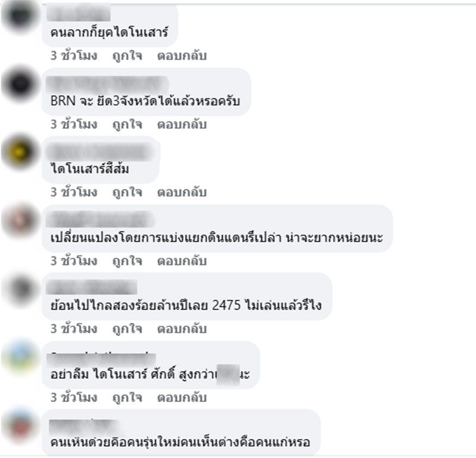Image resolution: width=476 pixels, height=458 pixels.
Task: Click ตอบกลับ under the คนลากก็ยุคไดโนเสาร์ comment
Action: (x=182, y=55)
